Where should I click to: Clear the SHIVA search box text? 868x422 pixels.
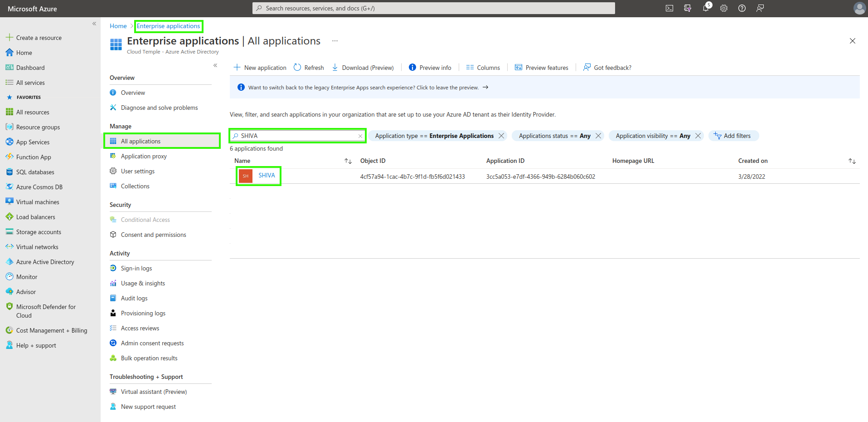360,136
